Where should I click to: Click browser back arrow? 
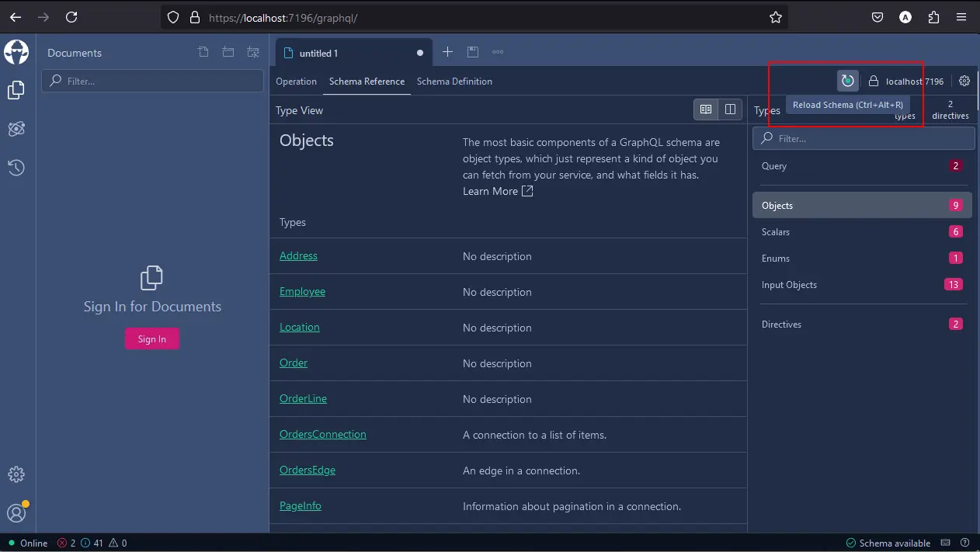(x=16, y=17)
